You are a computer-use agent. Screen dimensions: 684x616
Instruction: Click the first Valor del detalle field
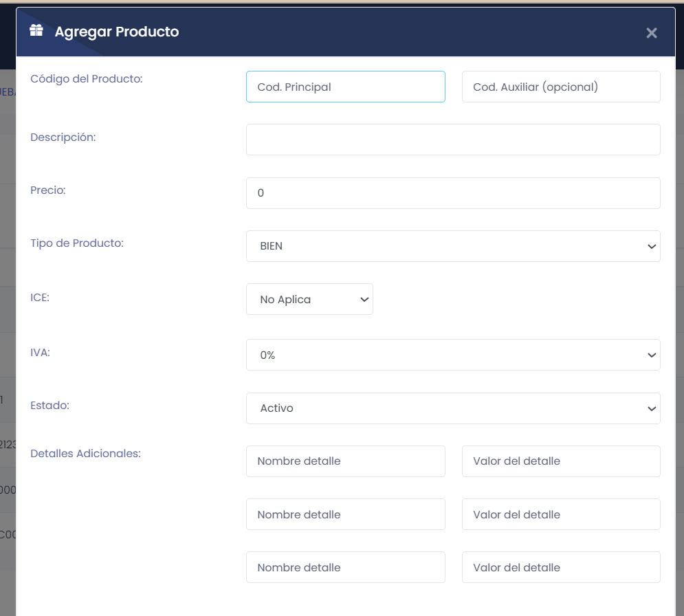coord(561,461)
